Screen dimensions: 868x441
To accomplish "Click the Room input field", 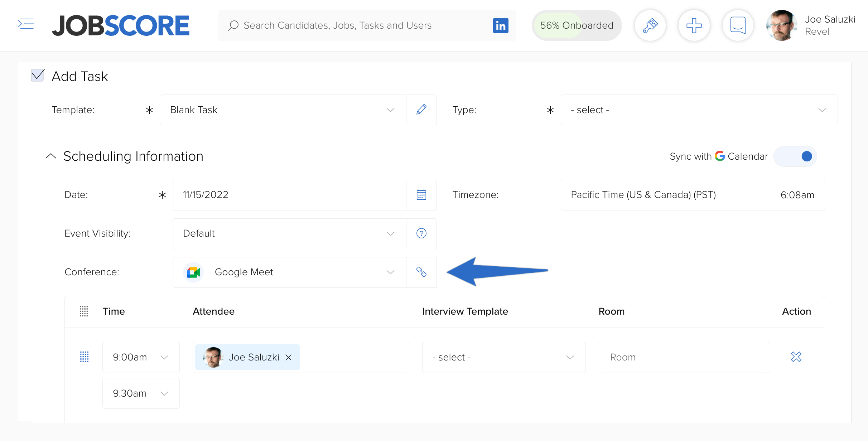I will [684, 357].
